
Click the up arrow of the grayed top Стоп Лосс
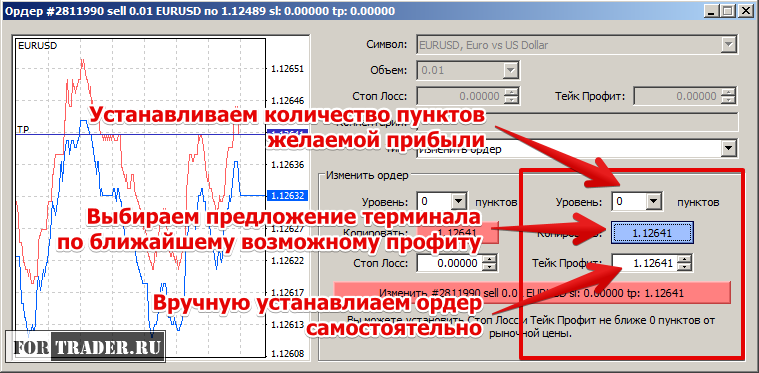(x=511, y=92)
